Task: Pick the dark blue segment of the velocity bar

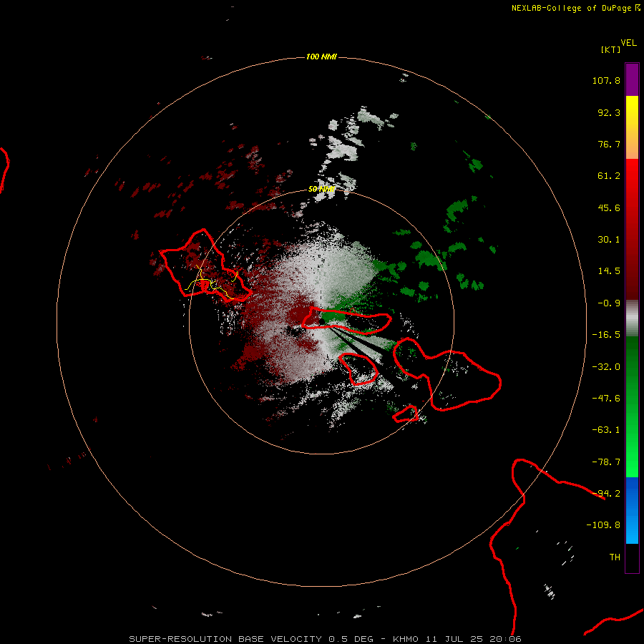Action: pos(632,495)
